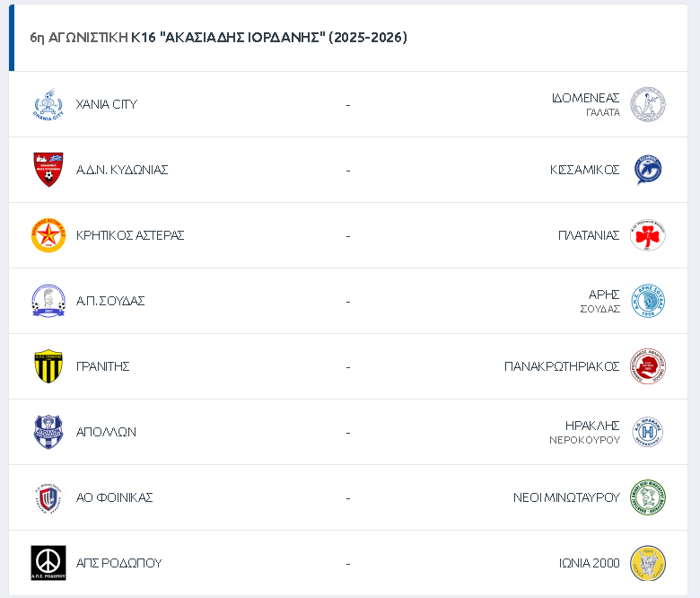This screenshot has width=700, height=598.
Task: Click the Ιωνία 2000 yellow logo
Action: coord(647,563)
